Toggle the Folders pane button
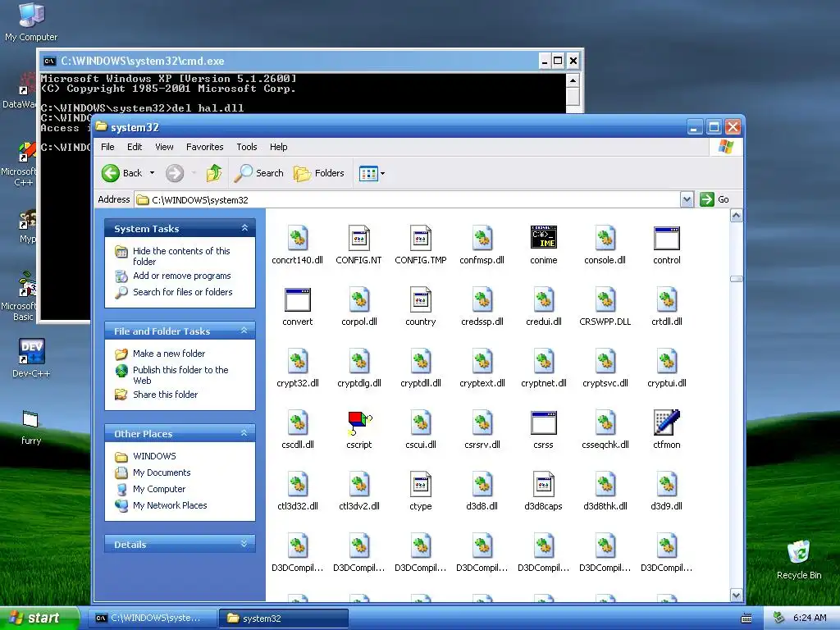The width and height of the screenshot is (840, 630). coord(319,173)
